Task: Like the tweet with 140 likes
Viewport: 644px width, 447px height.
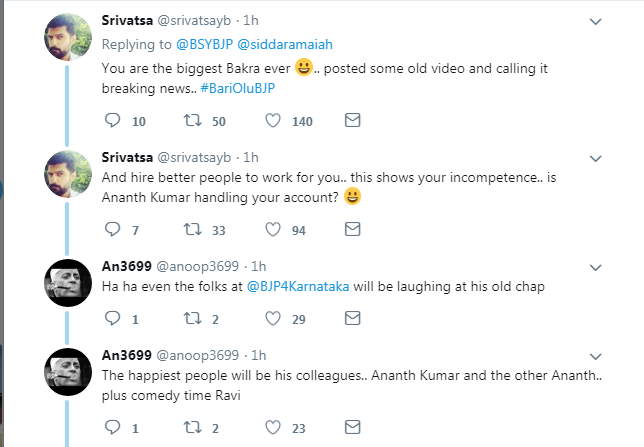Action: click(x=273, y=121)
